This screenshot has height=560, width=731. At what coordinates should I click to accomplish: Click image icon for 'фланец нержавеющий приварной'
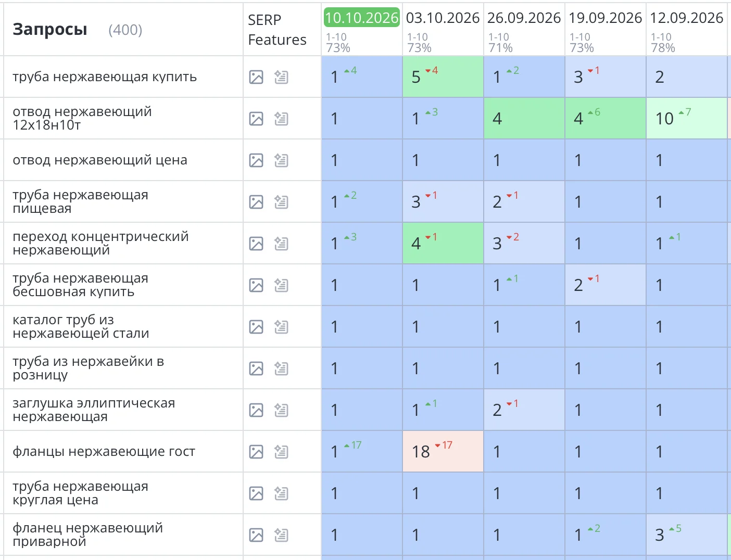256,535
